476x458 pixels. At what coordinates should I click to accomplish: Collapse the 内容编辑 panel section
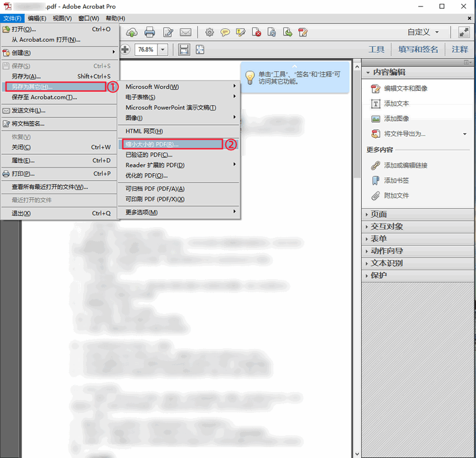pos(418,72)
